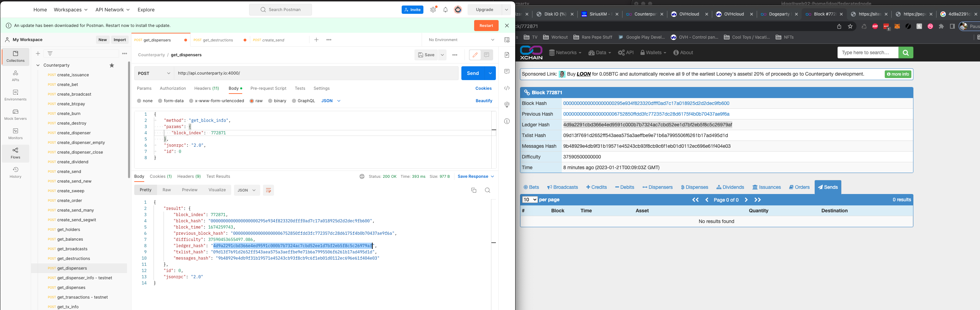The height and width of the screenshot is (310, 980).
Task: Open the Save Response dropdown
Action: point(476,176)
